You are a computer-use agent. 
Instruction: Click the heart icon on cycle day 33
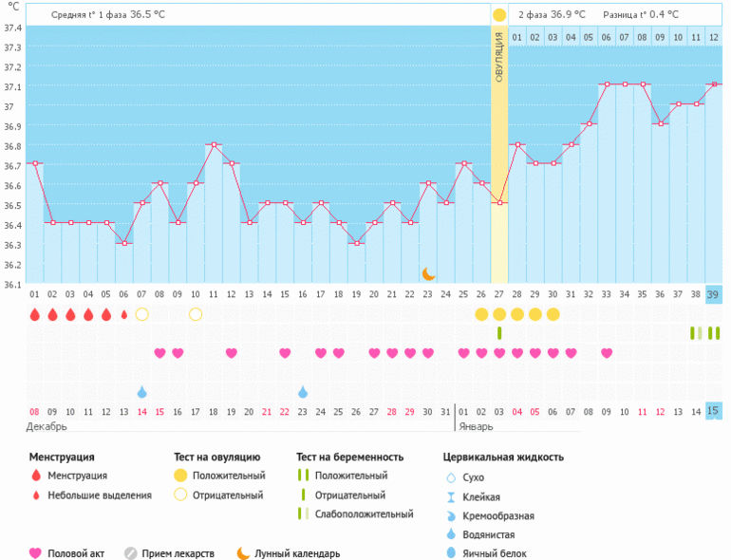click(x=607, y=353)
